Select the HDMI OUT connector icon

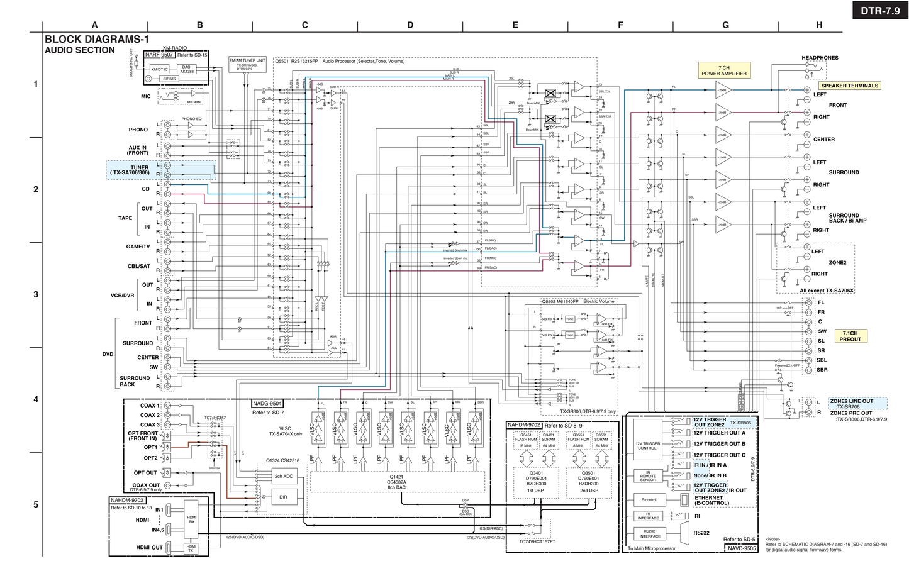[169, 548]
